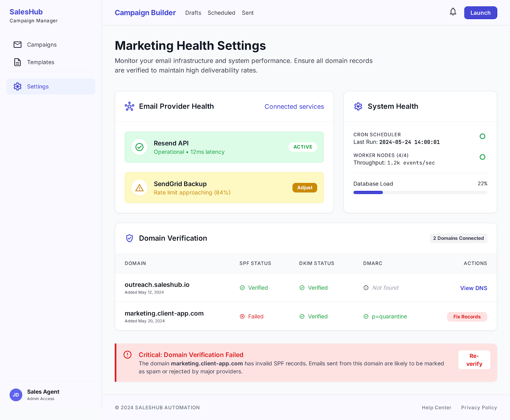Open Campaigns in the sidebar
Image resolution: width=510 pixels, height=420 pixels.
[51, 45]
